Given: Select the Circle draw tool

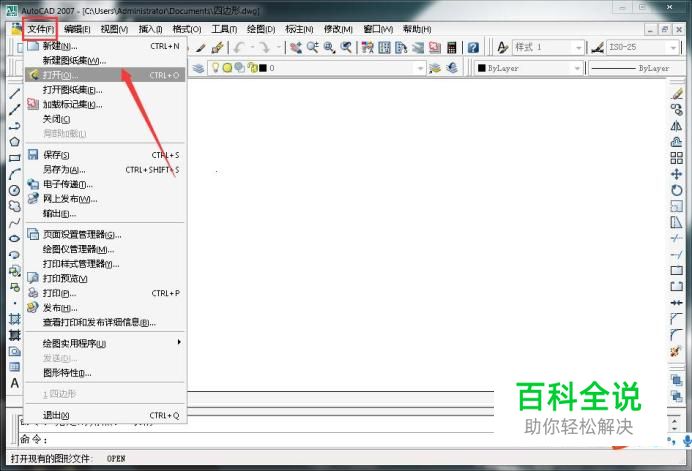Looking at the screenshot, I should [x=15, y=190].
